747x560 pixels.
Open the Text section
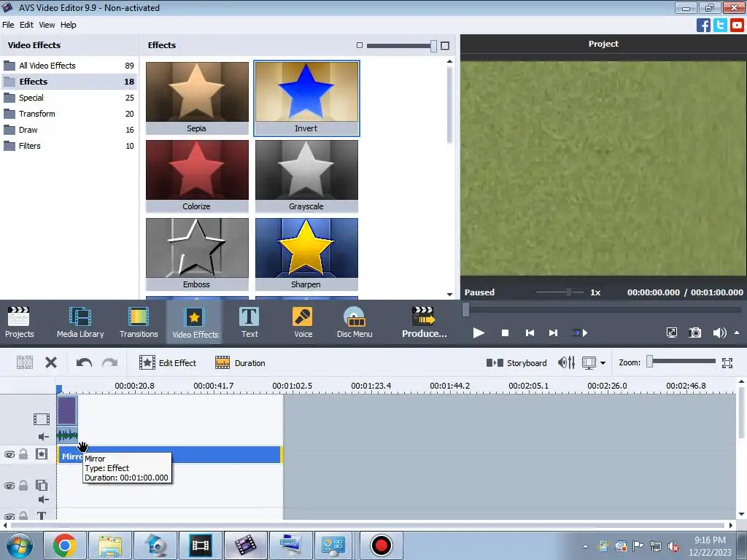coord(249,322)
